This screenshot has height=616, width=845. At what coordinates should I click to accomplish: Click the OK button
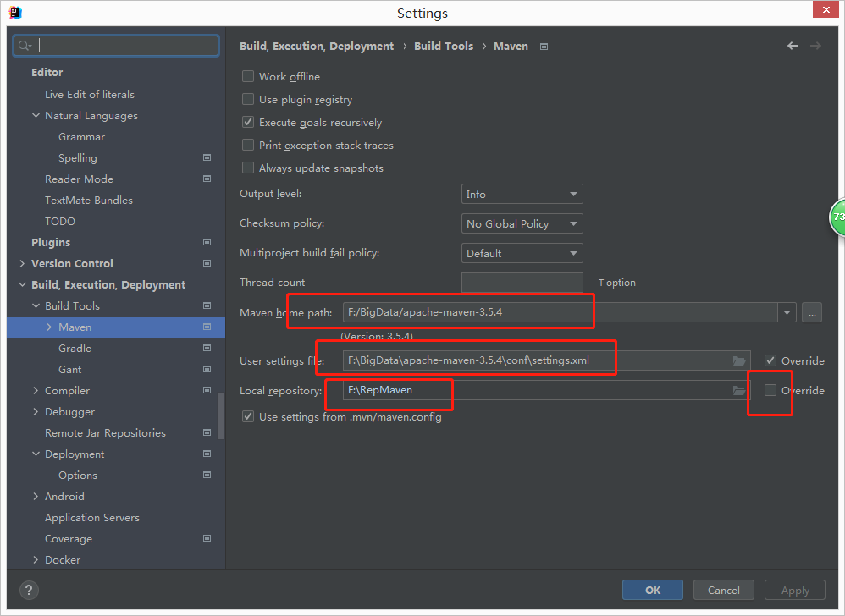(652, 590)
